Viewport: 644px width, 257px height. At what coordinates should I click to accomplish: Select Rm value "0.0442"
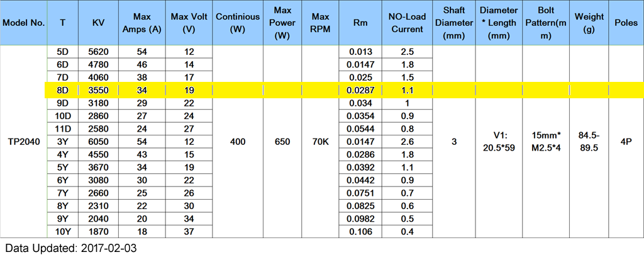360,180
